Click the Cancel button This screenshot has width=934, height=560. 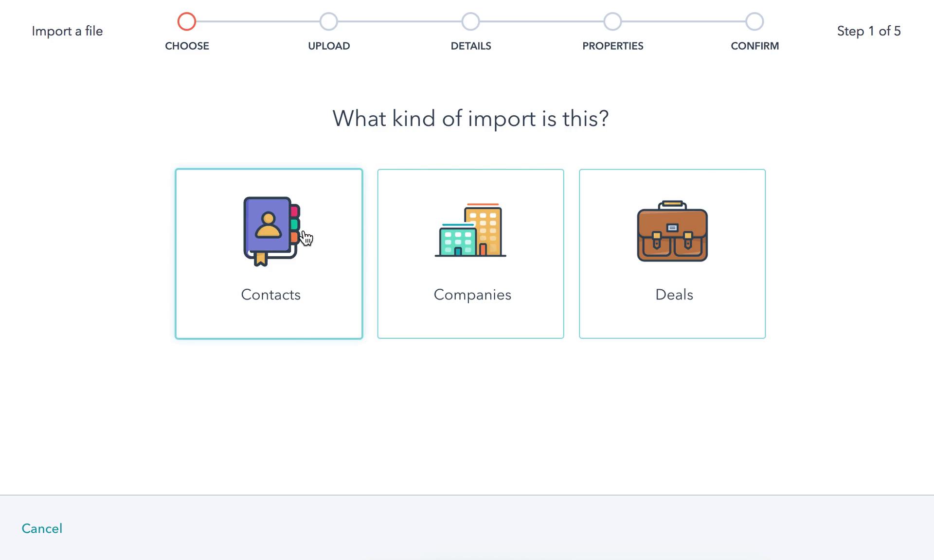pos(41,528)
